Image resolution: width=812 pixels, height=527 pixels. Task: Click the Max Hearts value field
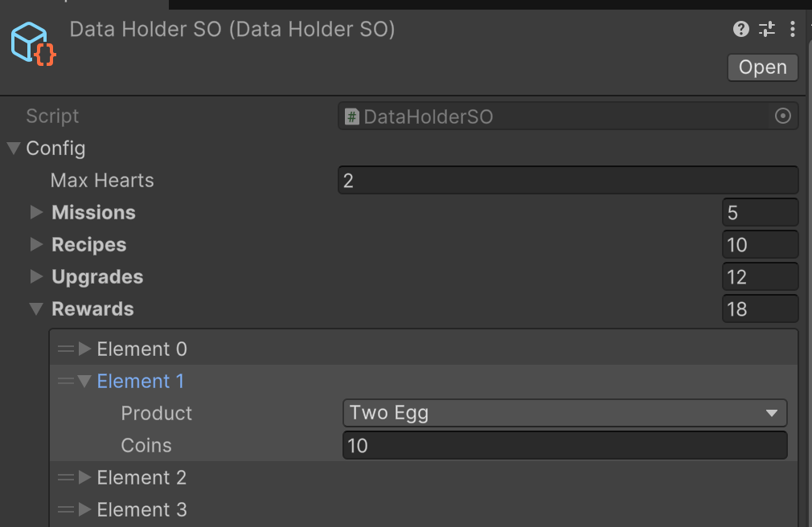pyautogui.click(x=568, y=180)
